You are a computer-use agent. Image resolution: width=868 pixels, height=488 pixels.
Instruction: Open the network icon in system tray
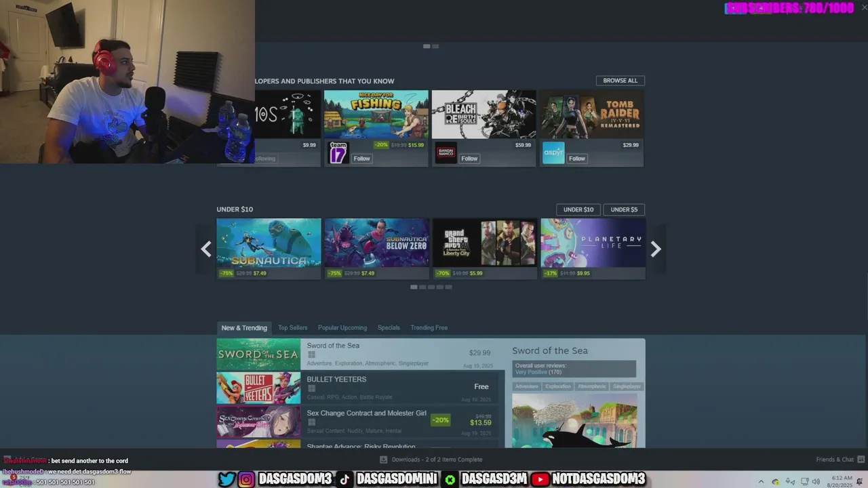click(x=805, y=482)
